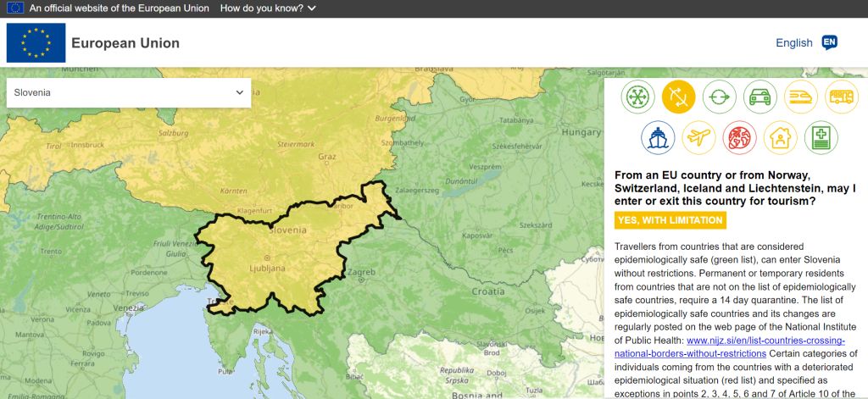Click the green snowflake-arrows category icon
The width and height of the screenshot is (868, 399).
(637, 97)
